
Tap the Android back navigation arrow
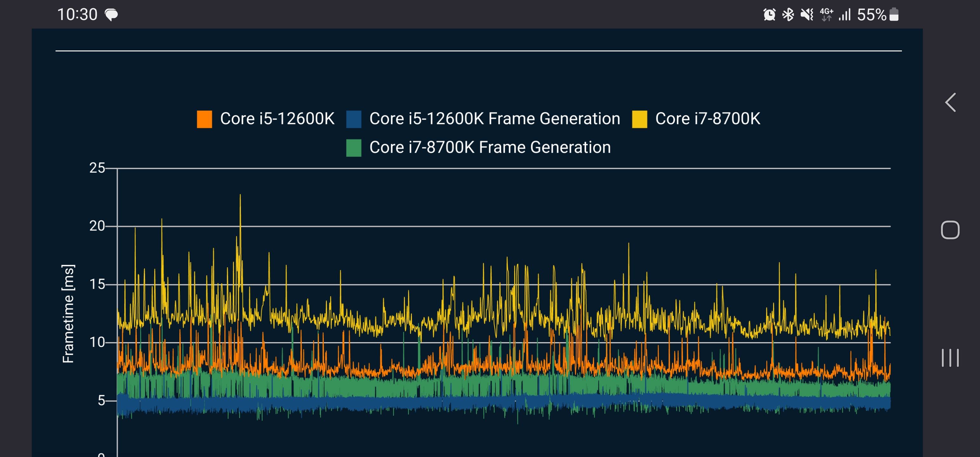950,103
